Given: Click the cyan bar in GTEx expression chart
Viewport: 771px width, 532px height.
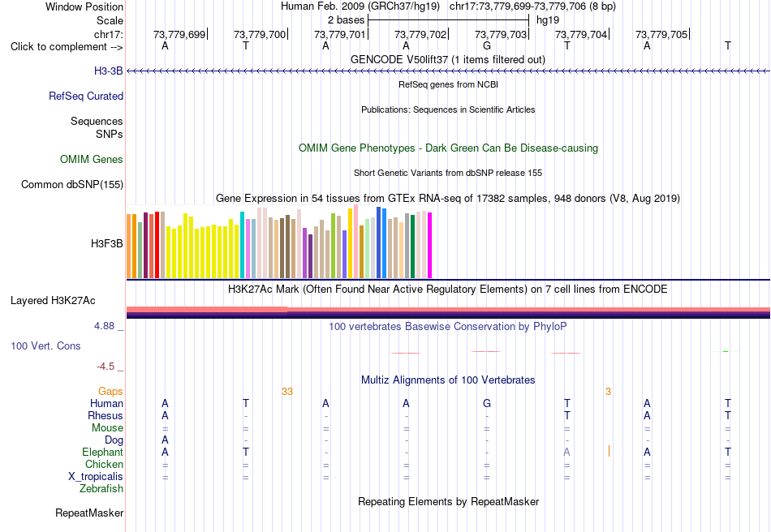Looking at the screenshot, I should pos(243,245).
